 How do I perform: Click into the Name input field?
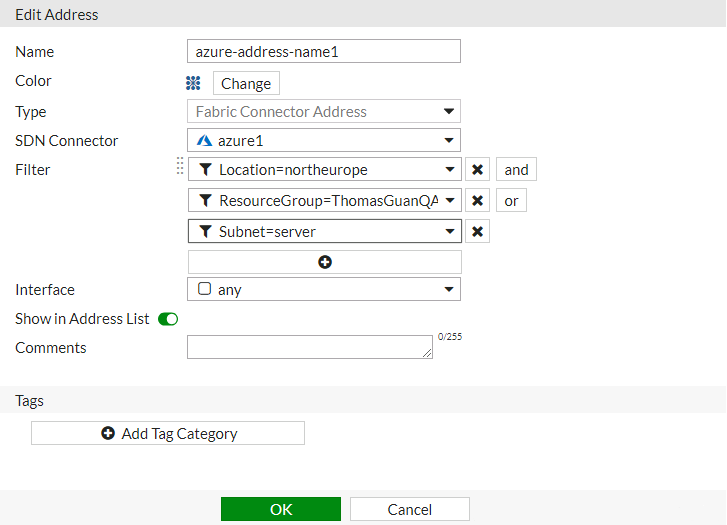tap(323, 52)
